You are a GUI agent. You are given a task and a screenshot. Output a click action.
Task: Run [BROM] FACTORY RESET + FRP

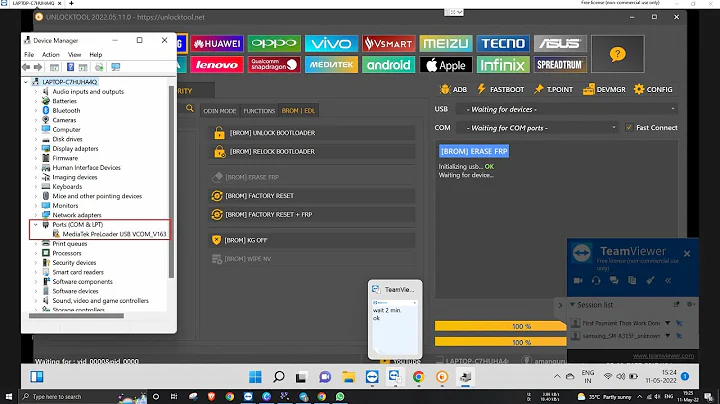pos(312,214)
